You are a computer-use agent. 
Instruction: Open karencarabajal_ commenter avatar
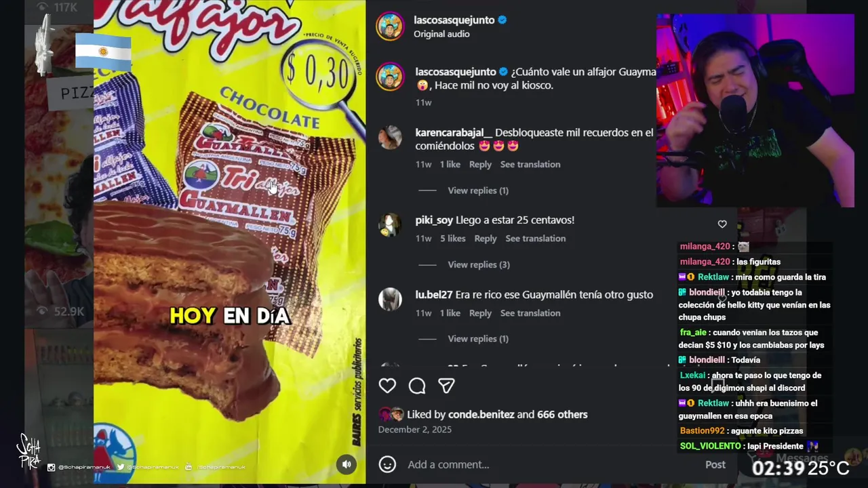[x=390, y=137]
